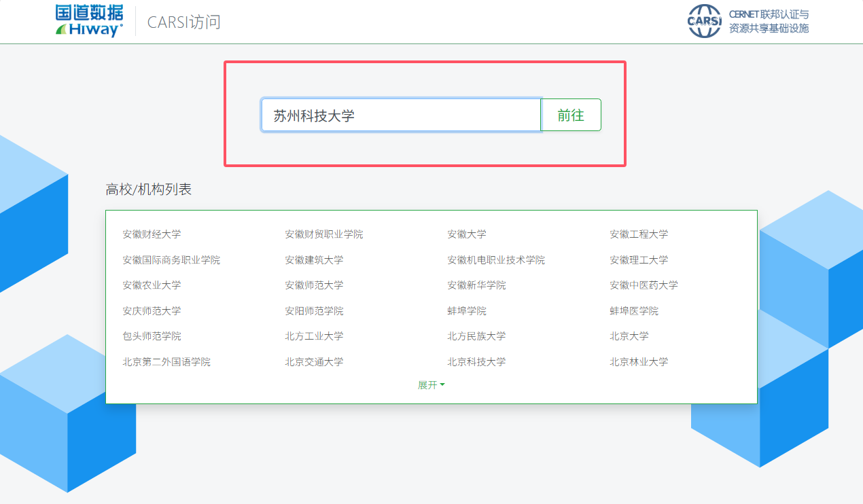
Task: Select 安徽财贸职业学院 link
Action: coord(323,234)
